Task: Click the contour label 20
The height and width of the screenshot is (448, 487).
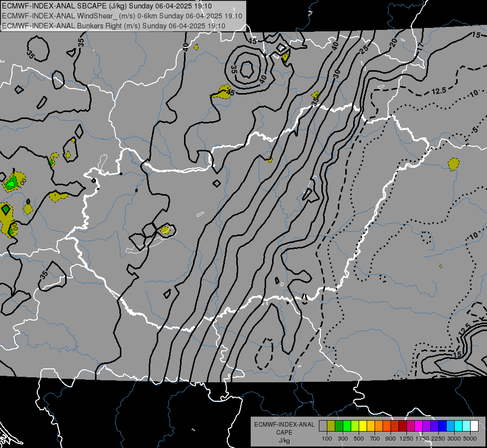Action: point(393,42)
